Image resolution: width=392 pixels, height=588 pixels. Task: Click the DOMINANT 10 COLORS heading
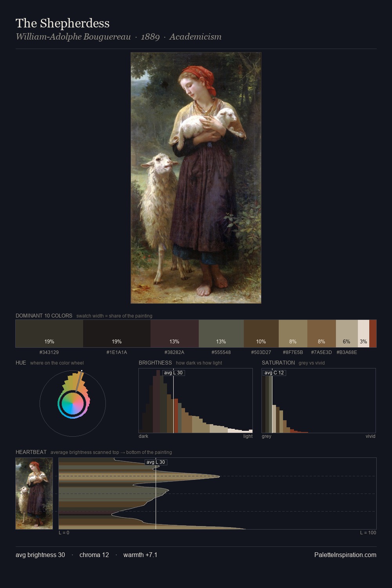click(44, 316)
